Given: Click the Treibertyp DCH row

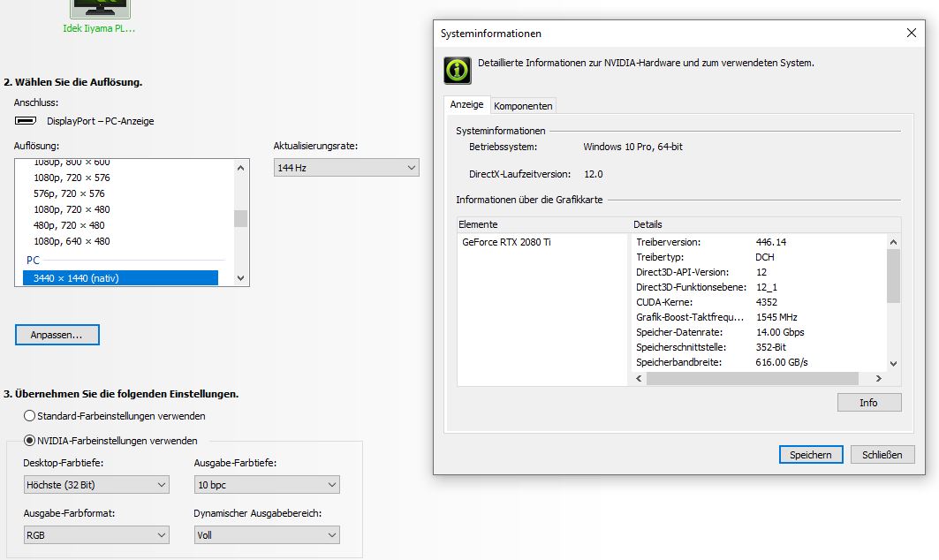Looking at the screenshot, I should point(760,257).
